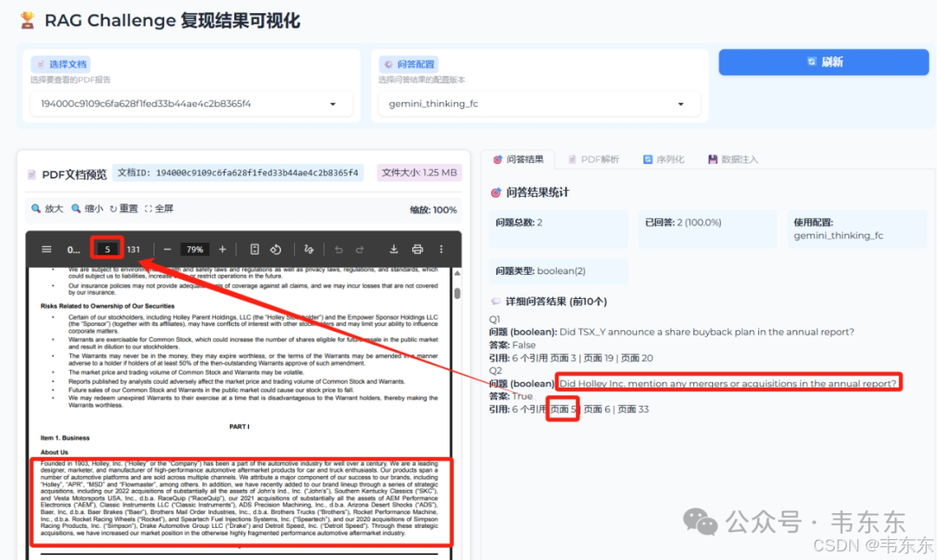Click the 已回答: 2 (100.0%) statistic card
The width and height of the screenshot is (937, 560).
coord(708,229)
